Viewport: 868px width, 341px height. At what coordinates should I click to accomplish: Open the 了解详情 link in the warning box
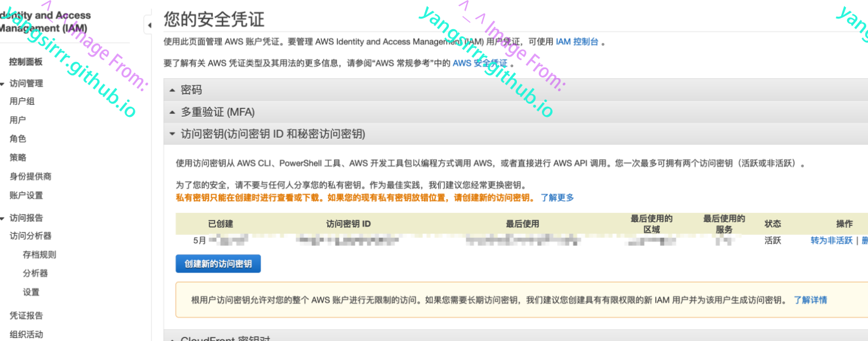coord(810,300)
